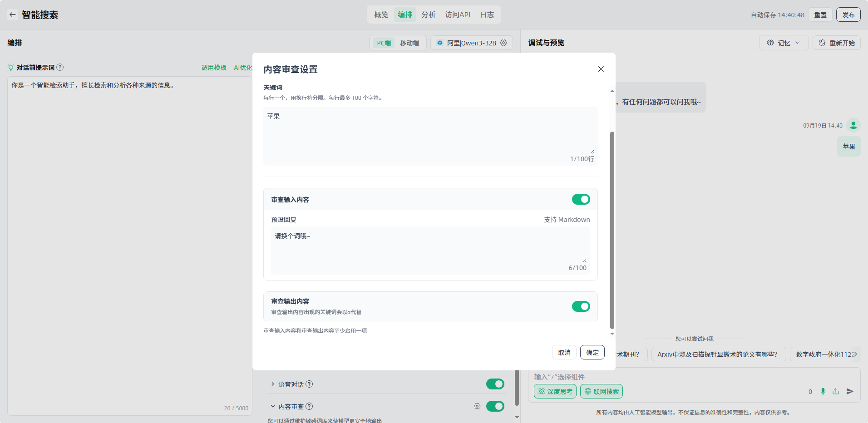Expand the 语音对话 section
This screenshot has height=423, width=868.
(273, 384)
